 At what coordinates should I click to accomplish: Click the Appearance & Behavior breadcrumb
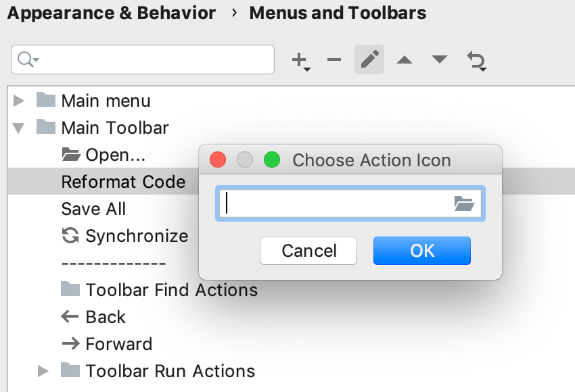click(x=112, y=12)
